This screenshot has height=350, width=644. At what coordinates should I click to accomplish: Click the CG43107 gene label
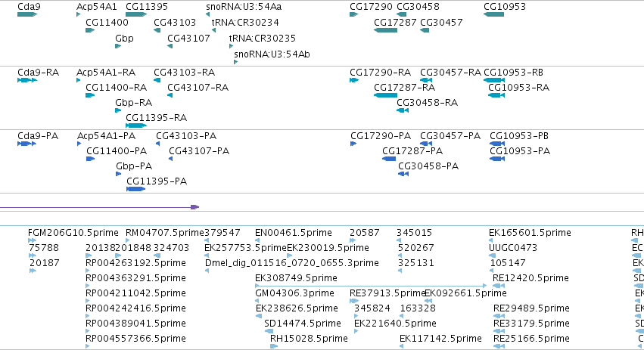(188, 38)
